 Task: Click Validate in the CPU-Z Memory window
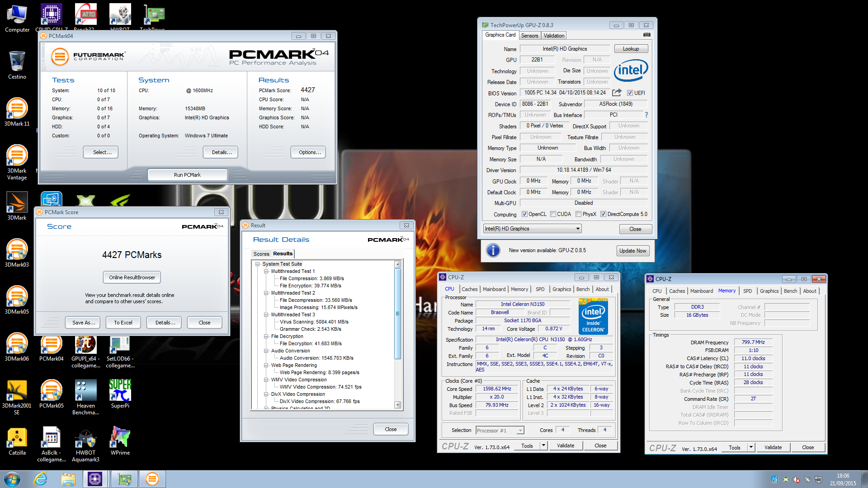[773, 447]
